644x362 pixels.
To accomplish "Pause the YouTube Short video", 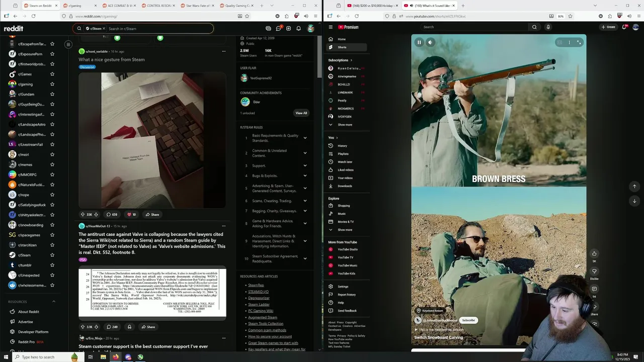I will point(419,43).
